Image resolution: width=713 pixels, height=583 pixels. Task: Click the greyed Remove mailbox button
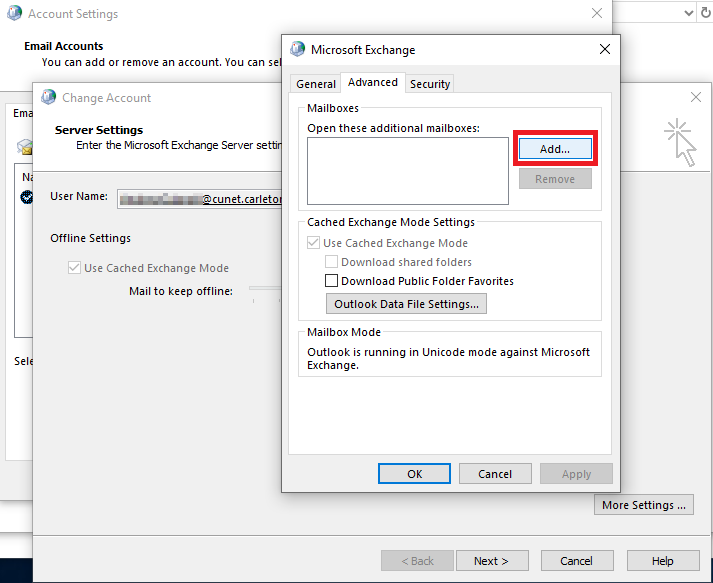[555, 179]
